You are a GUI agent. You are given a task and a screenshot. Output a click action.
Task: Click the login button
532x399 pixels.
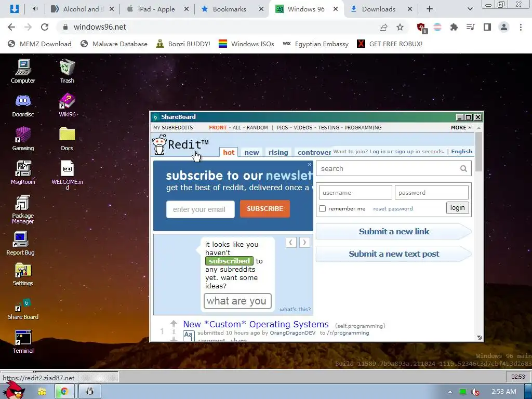tap(457, 208)
